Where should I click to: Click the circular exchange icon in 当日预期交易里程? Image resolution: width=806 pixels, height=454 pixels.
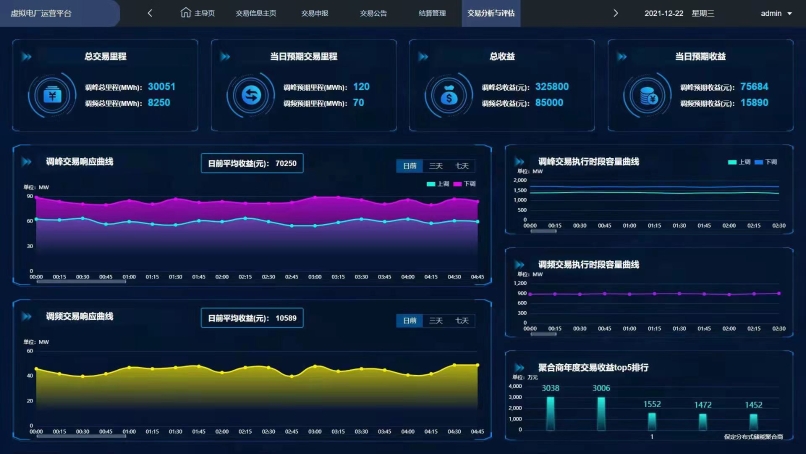pyautogui.click(x=247, y=95)
